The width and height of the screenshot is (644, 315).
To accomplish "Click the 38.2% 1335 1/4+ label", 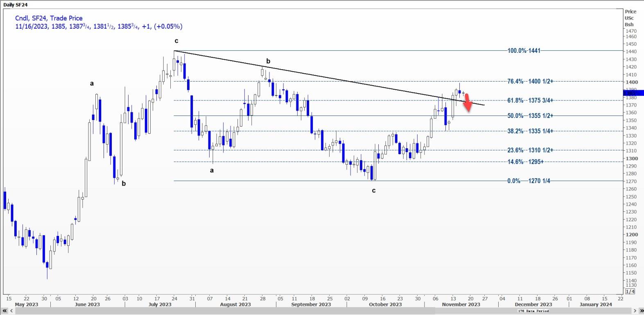I will click(x=530, y=131).
